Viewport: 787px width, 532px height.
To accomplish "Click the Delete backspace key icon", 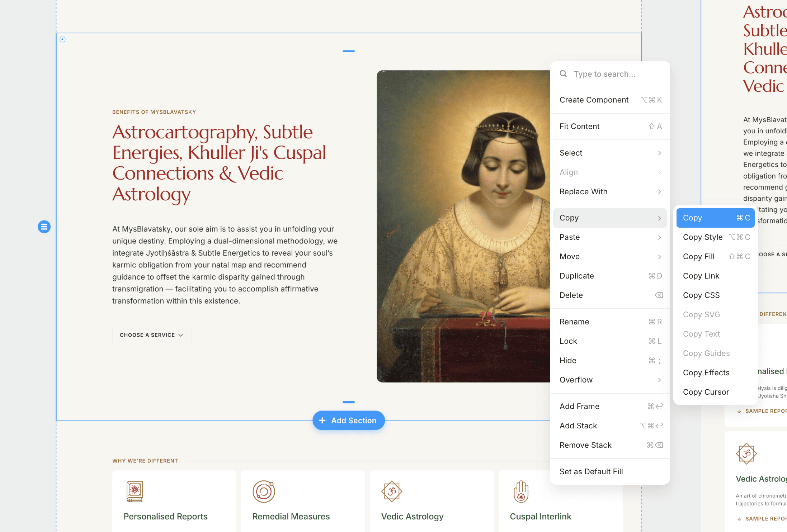I will 659,295.
